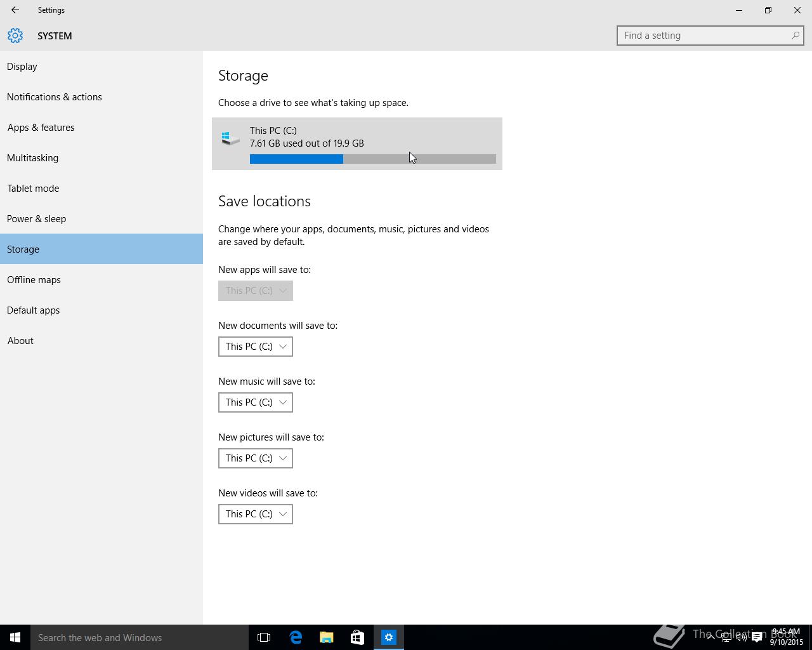Click the Search the web and Windows box
Image resolution: width=812 pixels, height=650 pixels.
tap(140, 637)
